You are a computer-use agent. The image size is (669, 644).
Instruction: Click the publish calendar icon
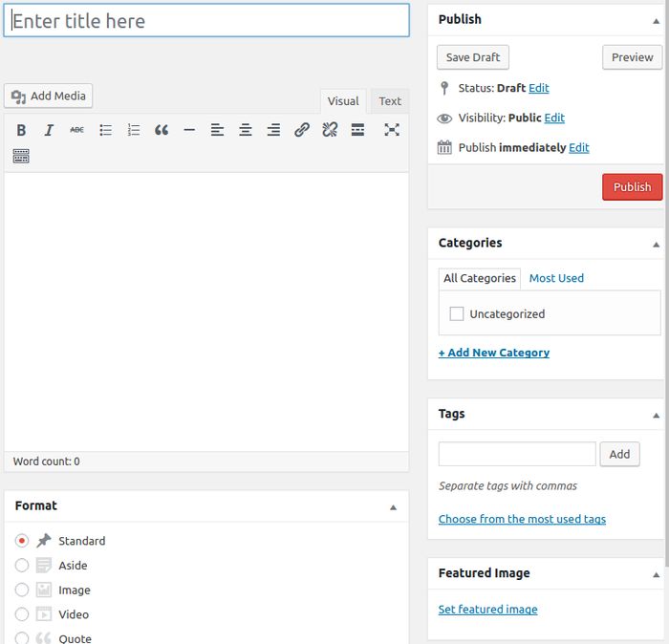pyautogui.click(x=444, y=147)
